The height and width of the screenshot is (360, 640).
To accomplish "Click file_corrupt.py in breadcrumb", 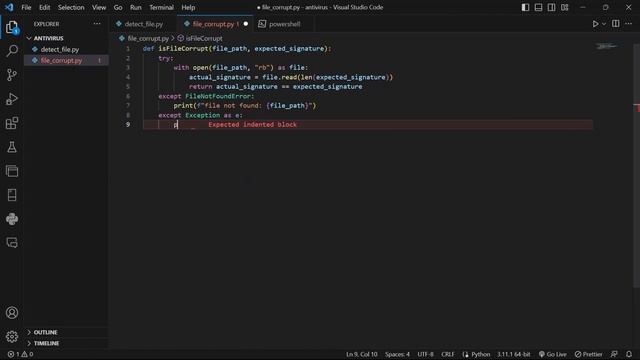I will (148, 38).
